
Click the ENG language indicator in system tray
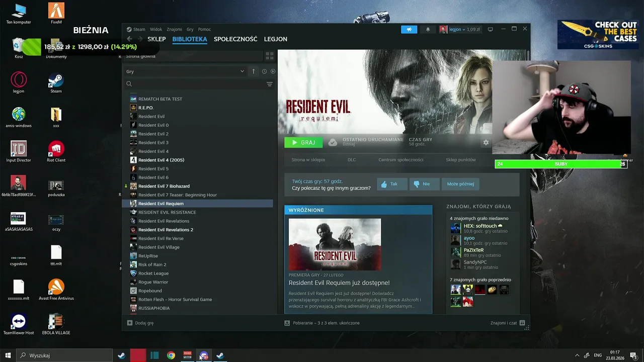pyautogui.click(x=598, y=355)
